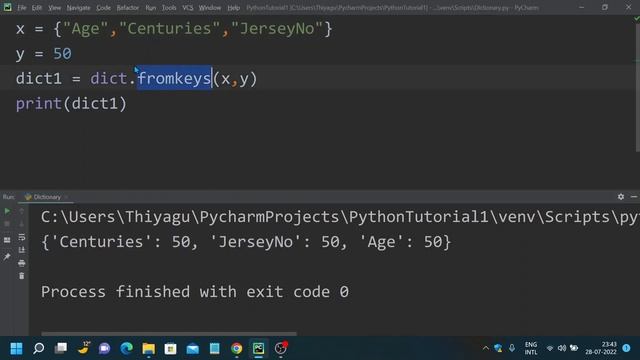Toggle Soft-Wrap in the run console

(x=22, y=237)
